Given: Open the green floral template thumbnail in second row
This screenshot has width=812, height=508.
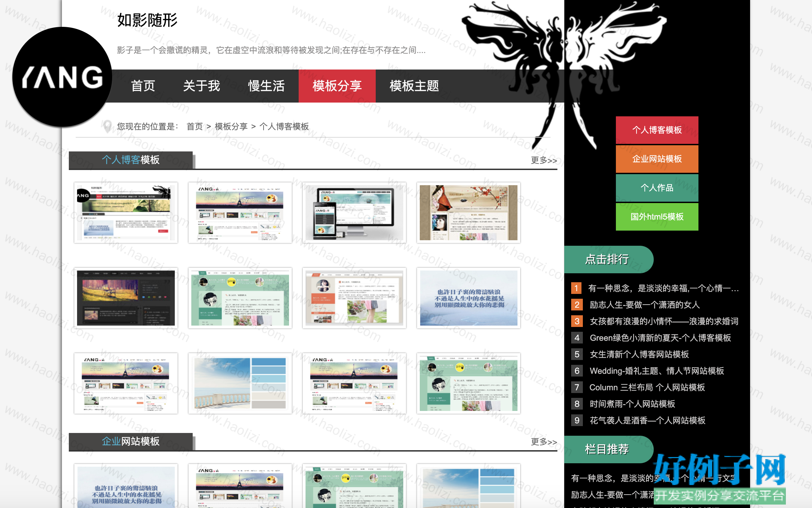Looking at the screenshot, I should click(x=240, y=298).
